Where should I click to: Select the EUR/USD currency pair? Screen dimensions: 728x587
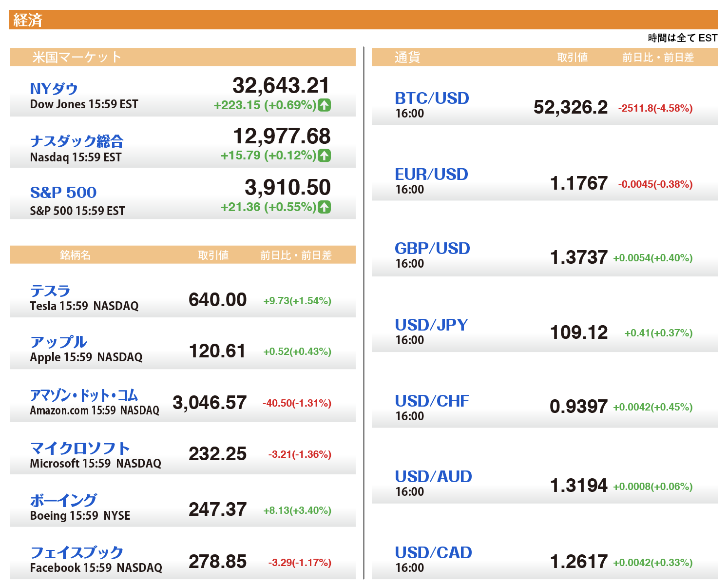click(x=431, y=174)
